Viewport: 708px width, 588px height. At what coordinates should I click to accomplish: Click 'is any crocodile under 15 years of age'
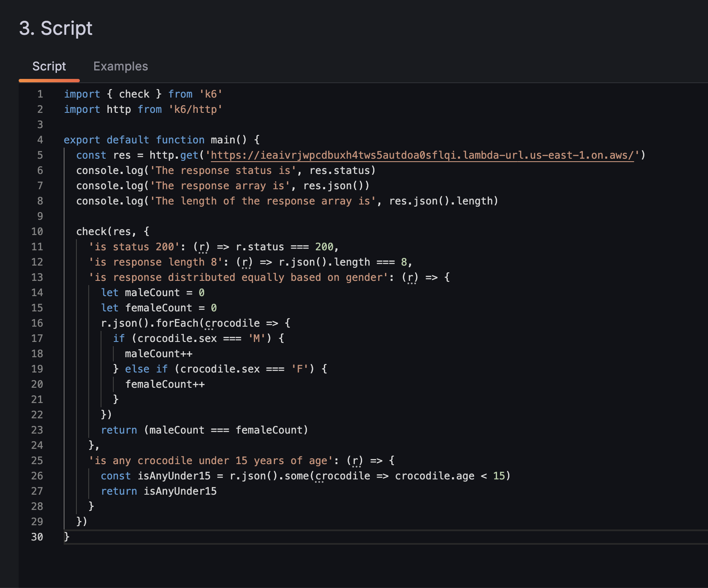click(x=211, y=461)
